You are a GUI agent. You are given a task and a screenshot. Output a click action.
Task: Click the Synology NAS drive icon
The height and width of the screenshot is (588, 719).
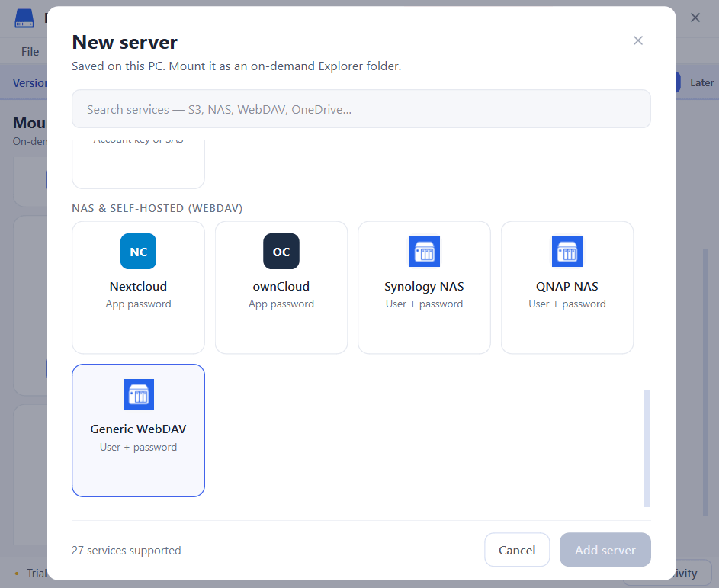click(x=424, y=252)
